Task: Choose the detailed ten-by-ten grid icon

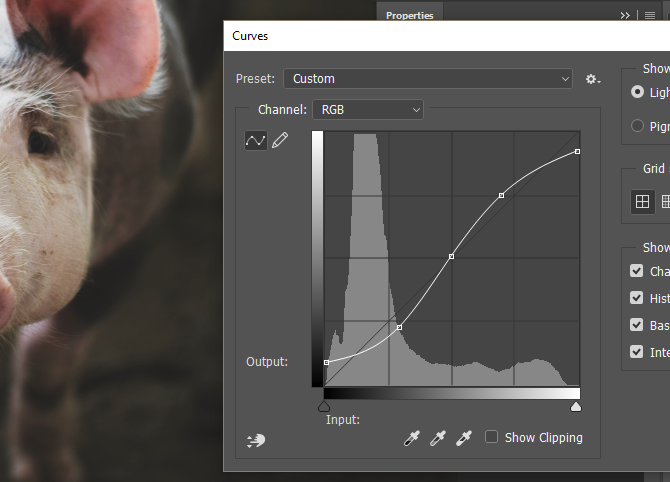Action: tap(665, 201)
